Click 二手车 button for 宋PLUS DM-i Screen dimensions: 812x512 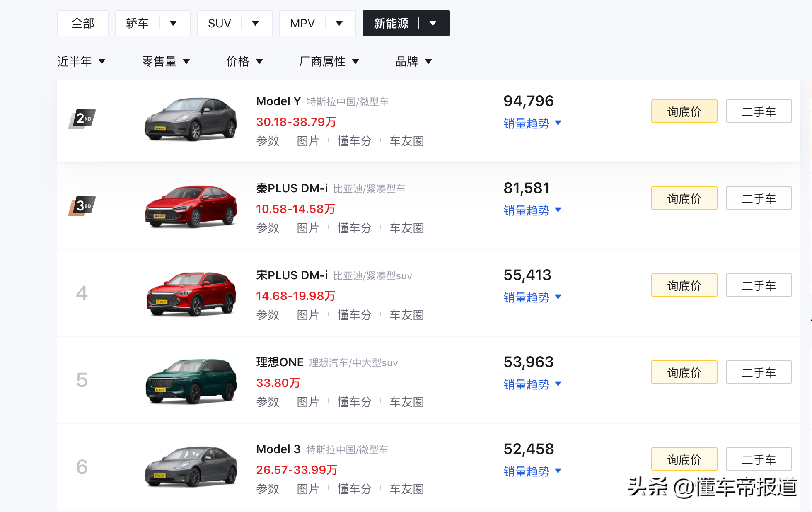[759, 285]
